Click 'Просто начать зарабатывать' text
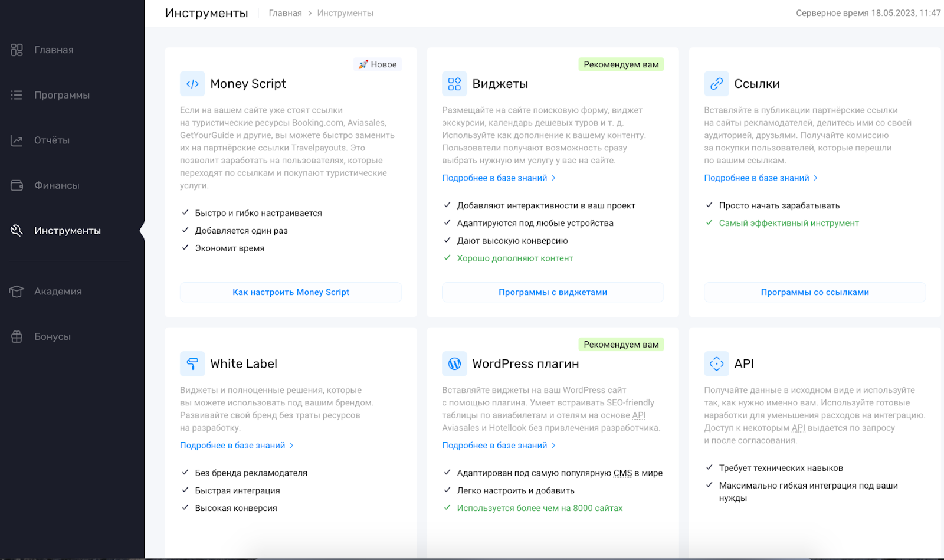Image resolution: width=944 pixels, height=560 pixels. pyautogui.click(x=779, y=205)
